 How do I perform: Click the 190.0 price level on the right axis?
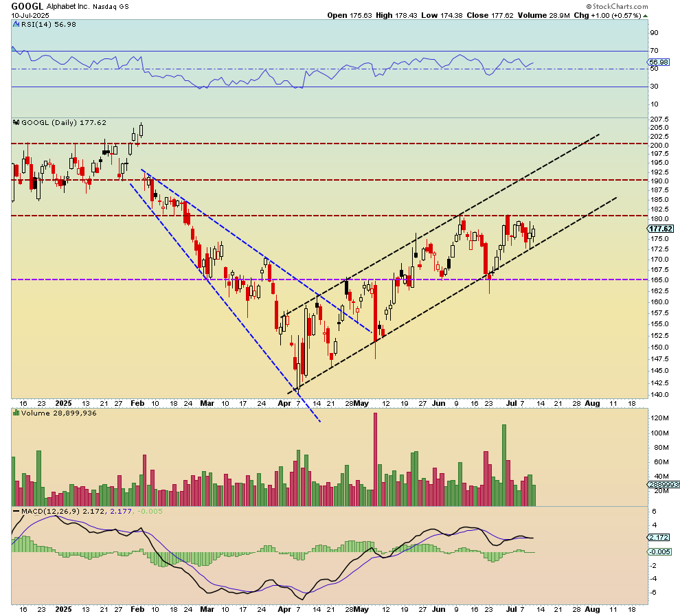pos(659,181)
